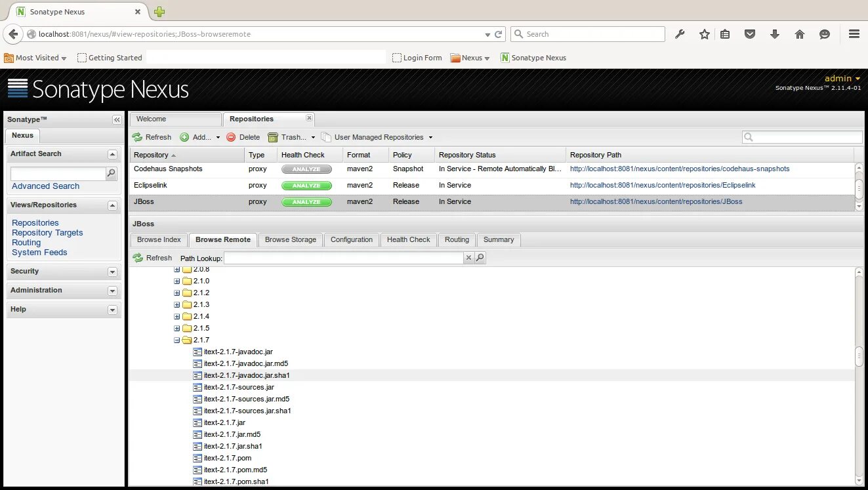
Task: Refresh the repositories list
Action: click(x=152, y=137)
